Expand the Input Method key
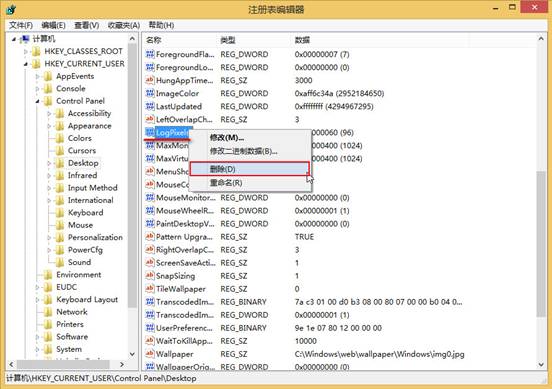Viewport: 552px width, 389px height. (x=49, y=188)
